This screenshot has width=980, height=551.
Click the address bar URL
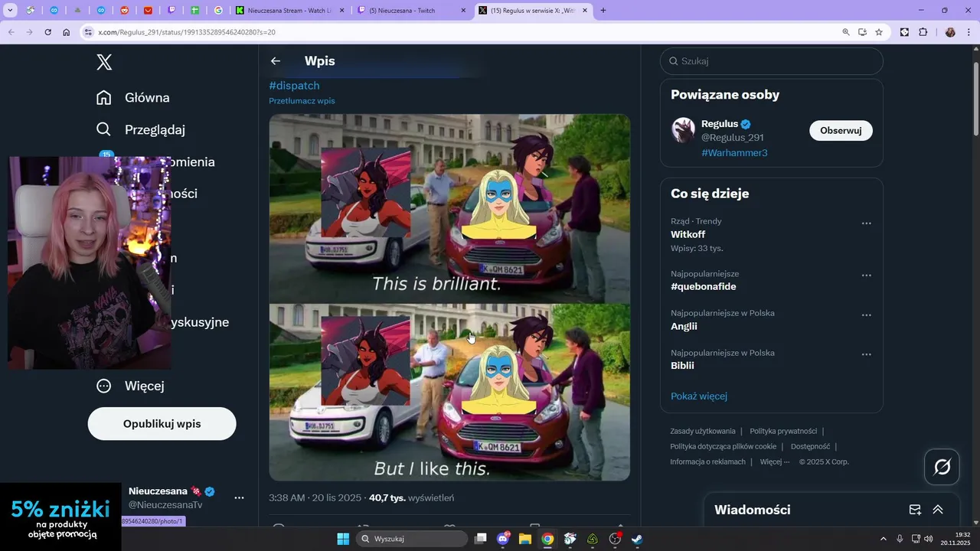point(187,32)
